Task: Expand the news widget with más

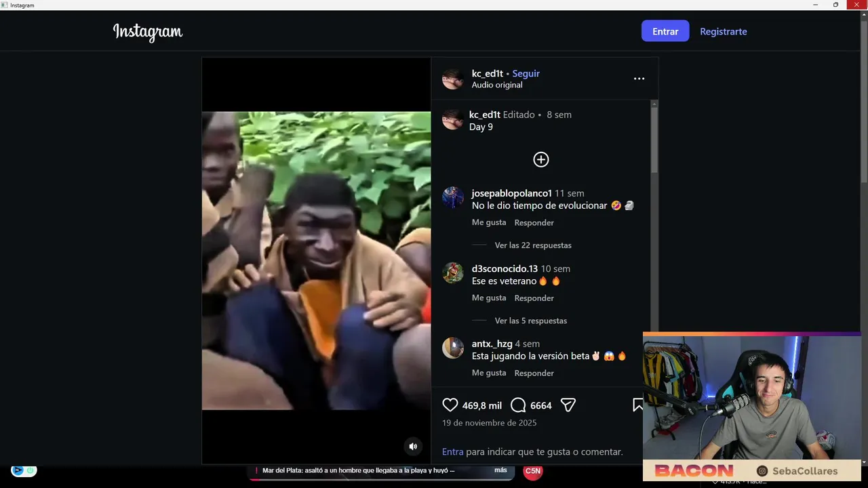Action: (x=500, y=470)
